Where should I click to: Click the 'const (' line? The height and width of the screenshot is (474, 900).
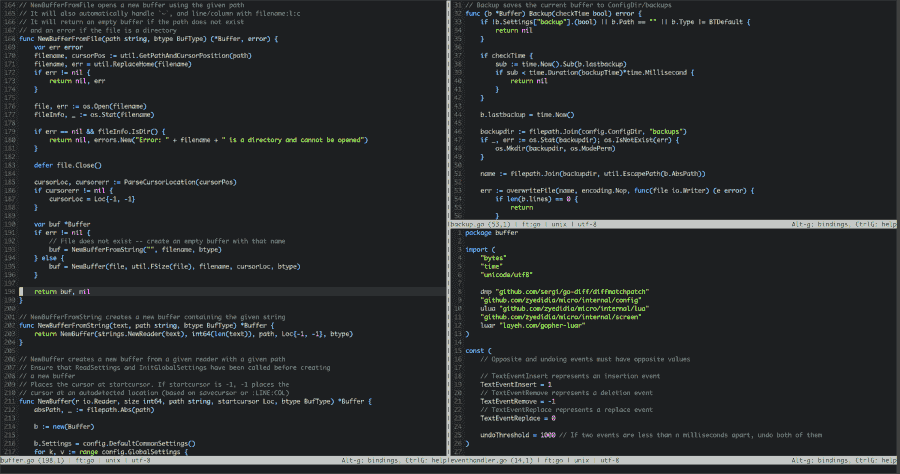pos(478,351)
